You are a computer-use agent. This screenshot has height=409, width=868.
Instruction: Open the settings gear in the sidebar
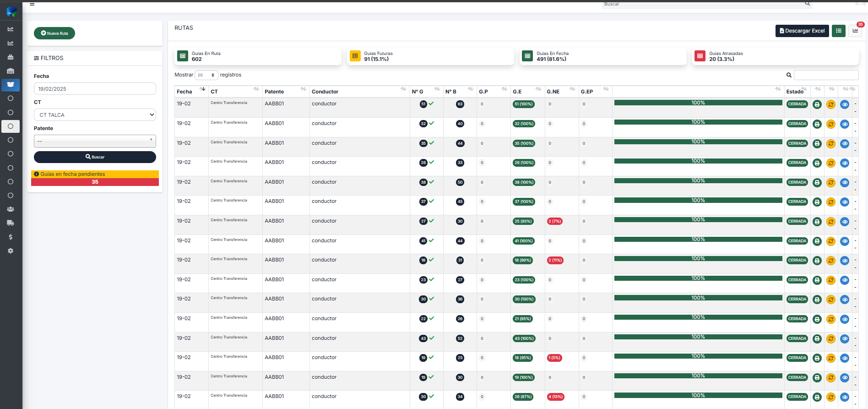pos(11,251)
